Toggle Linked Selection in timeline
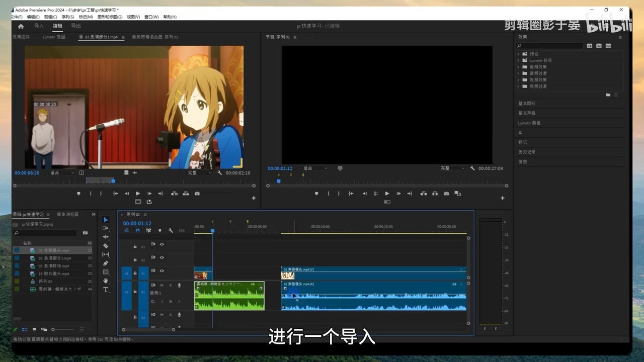The height and width of the screenshot is (362, 644). (x=148, y=231)
